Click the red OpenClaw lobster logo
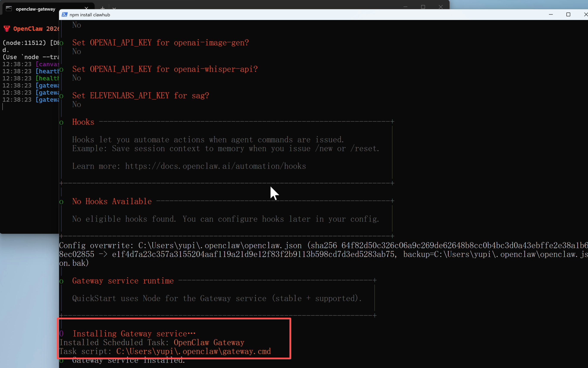The height and width of the screenshot is (368, 588). click(7, 29)
